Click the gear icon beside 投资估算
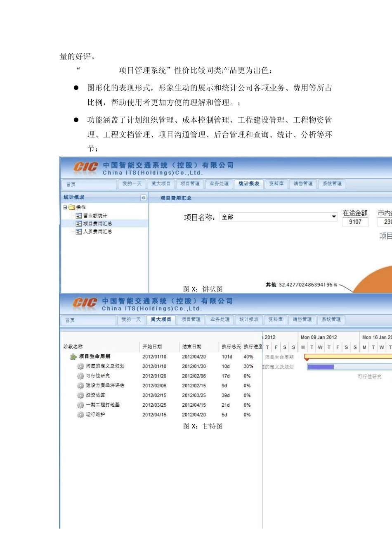 pyautogui.click(x=80, y=395)
